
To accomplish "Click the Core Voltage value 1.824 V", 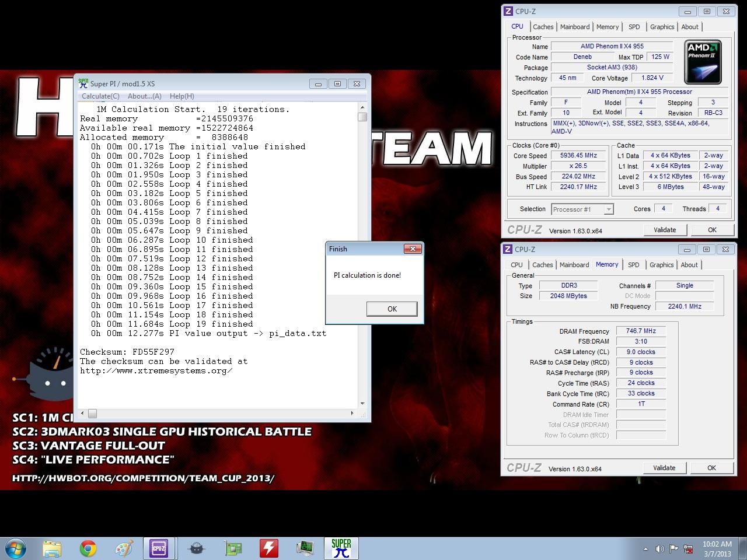I will [x=652, y=78].
